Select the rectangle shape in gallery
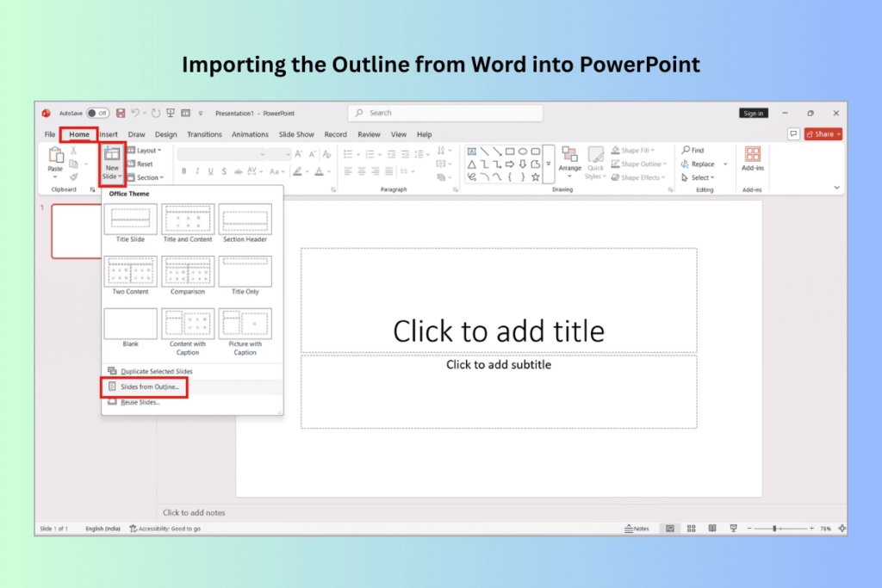Screen dimensions: 882x588 [510, 152]
